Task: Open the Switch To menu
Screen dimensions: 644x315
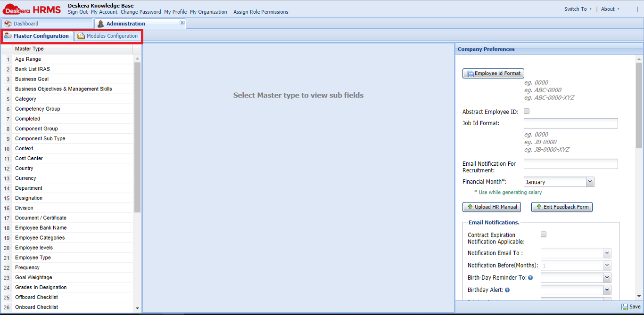Action: click(577, 8)
